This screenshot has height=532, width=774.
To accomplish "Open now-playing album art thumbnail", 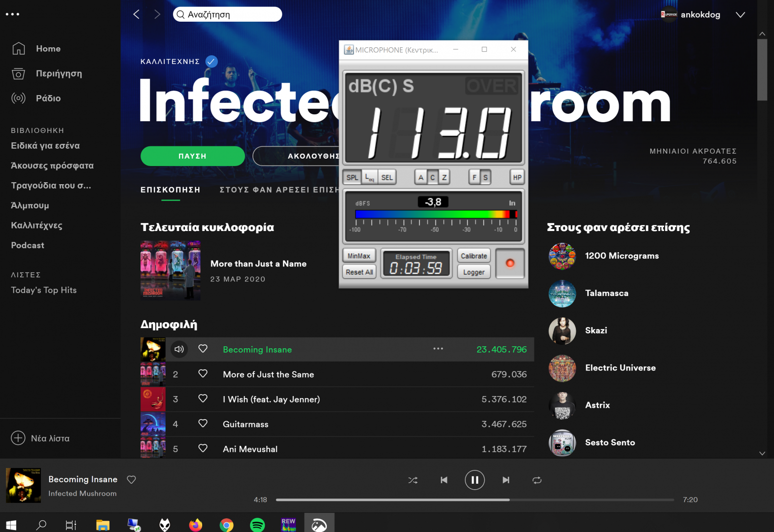I will (x=23, y=485).
